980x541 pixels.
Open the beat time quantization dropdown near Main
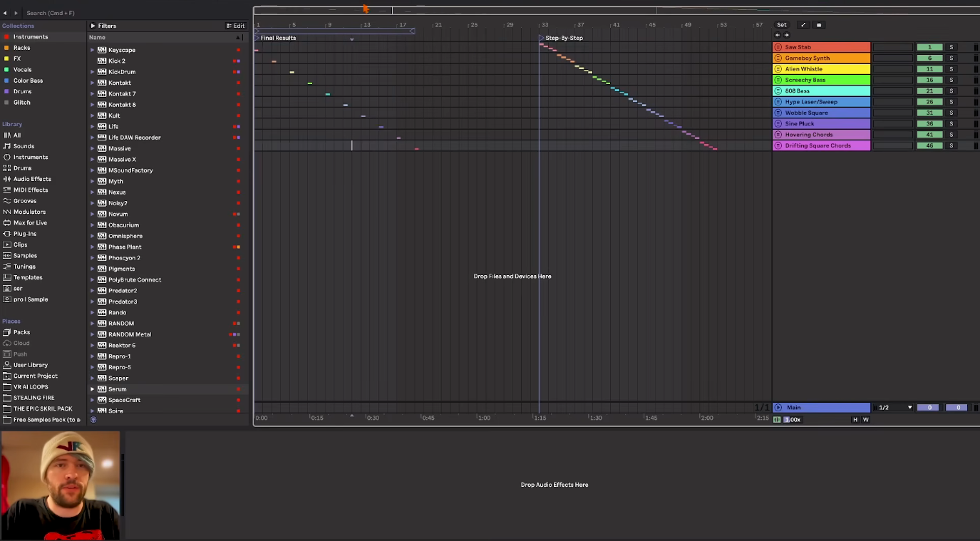[x=894, y=407]
